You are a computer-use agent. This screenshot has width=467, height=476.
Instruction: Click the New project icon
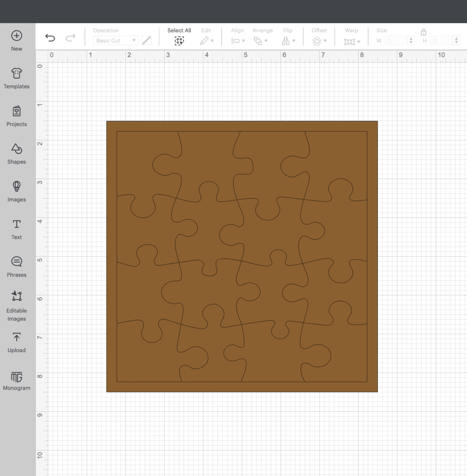16,36
